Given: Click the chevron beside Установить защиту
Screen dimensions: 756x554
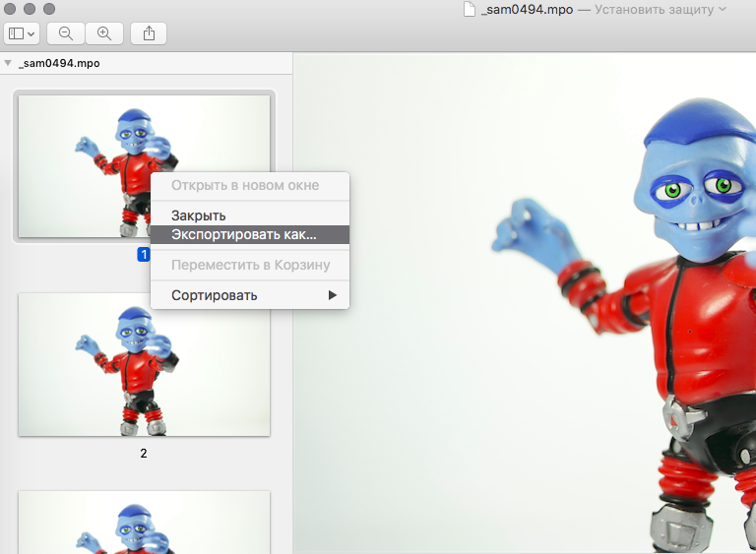Looking at the screenshot, I should pos(723,9).
